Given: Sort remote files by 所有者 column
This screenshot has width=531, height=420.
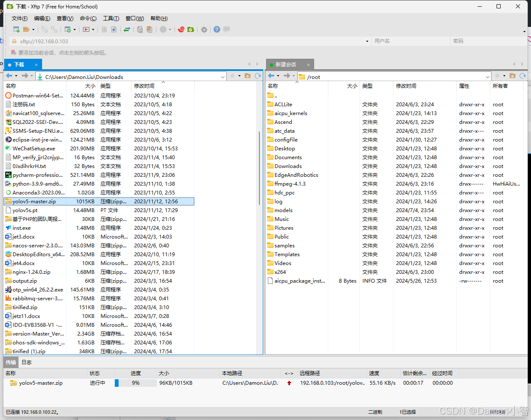Looking at the screenshot, I should tap(507, 86).
